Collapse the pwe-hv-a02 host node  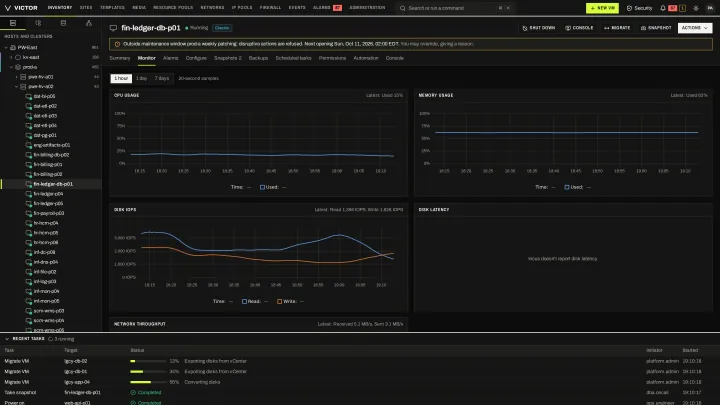click(x=17, y=86)
